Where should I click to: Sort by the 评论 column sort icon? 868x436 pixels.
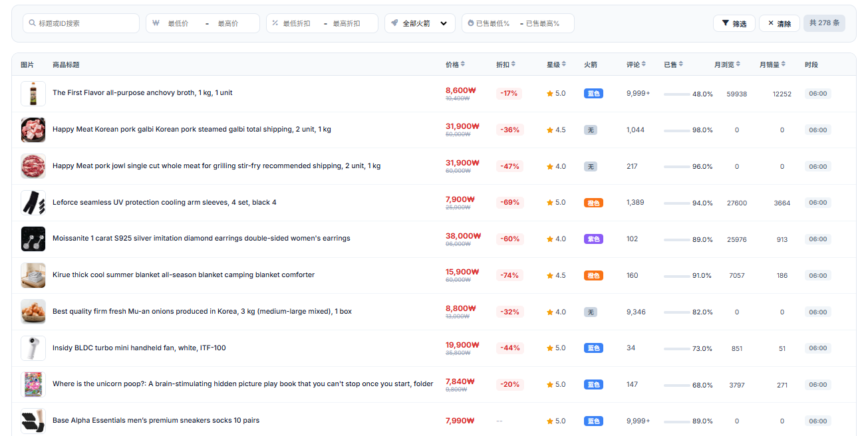coord(644,64)
